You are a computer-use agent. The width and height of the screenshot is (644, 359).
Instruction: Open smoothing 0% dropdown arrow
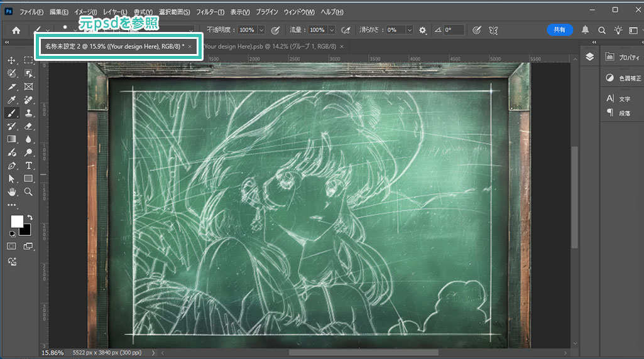point(409,30)
